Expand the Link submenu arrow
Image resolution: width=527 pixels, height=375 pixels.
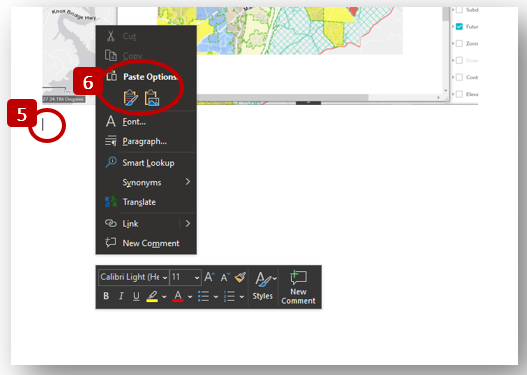tap(188, 223)
